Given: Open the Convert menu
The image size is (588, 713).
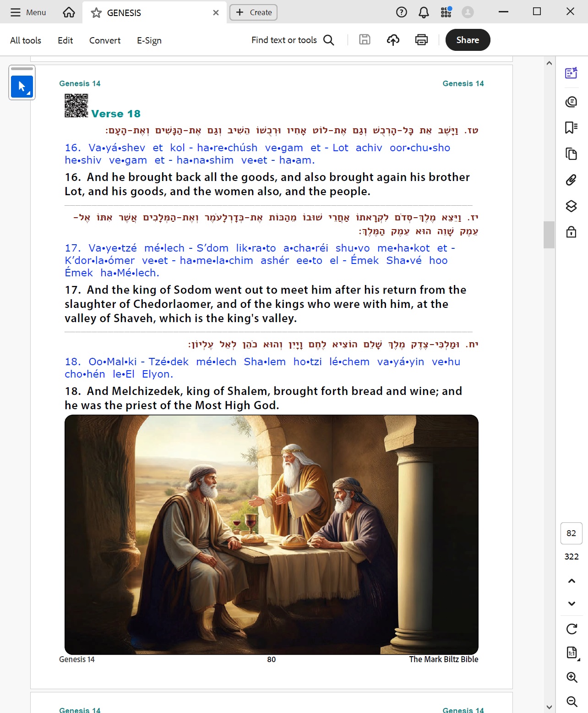Looking at the screenshot, I should click(105, 40).
